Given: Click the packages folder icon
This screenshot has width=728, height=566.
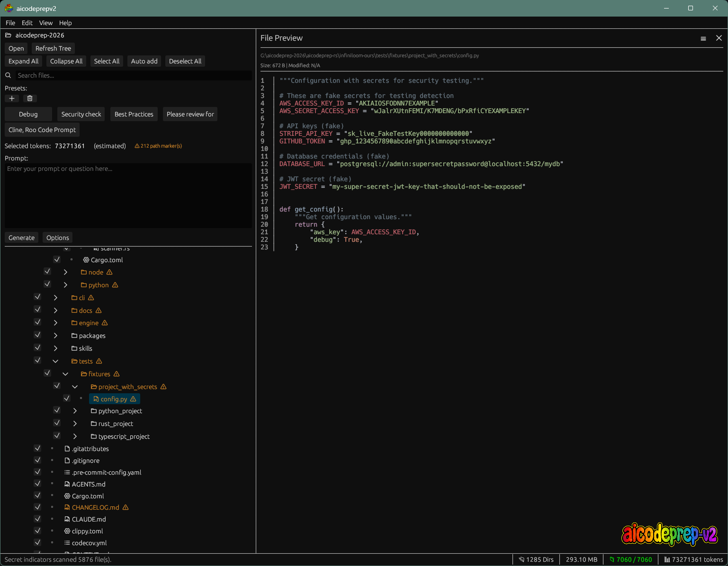Looking at the screenshot, I should coord(74,336).
